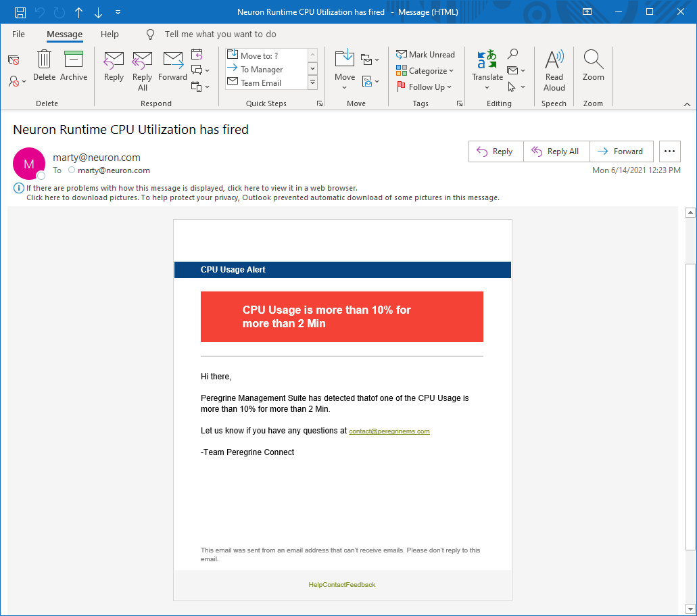Start Read Aloud for this message

554,71
